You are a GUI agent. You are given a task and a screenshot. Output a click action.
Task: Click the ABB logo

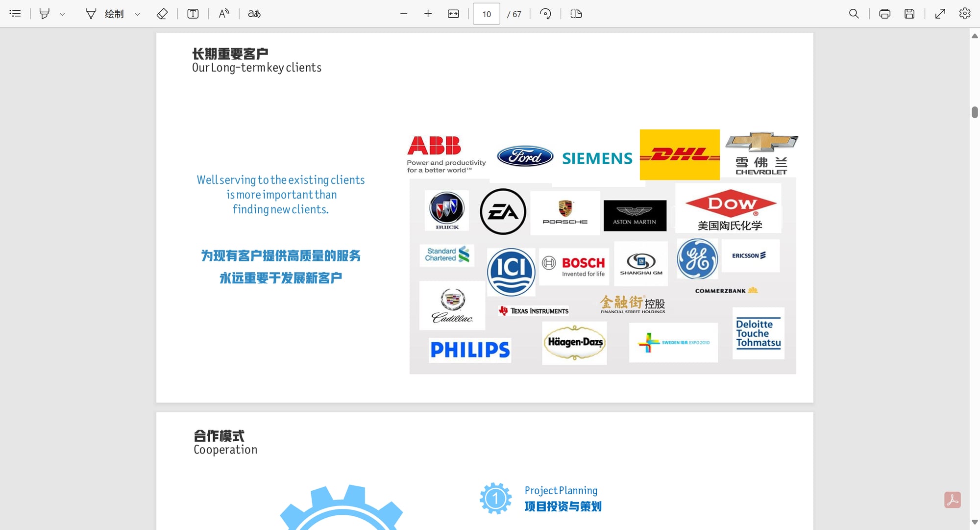tap(446, 154)
